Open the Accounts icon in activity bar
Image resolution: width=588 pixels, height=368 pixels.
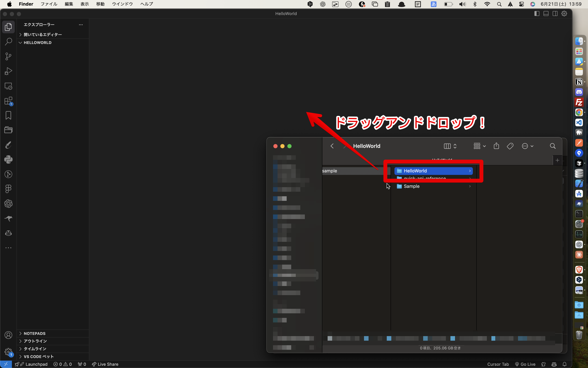[8, 335]
